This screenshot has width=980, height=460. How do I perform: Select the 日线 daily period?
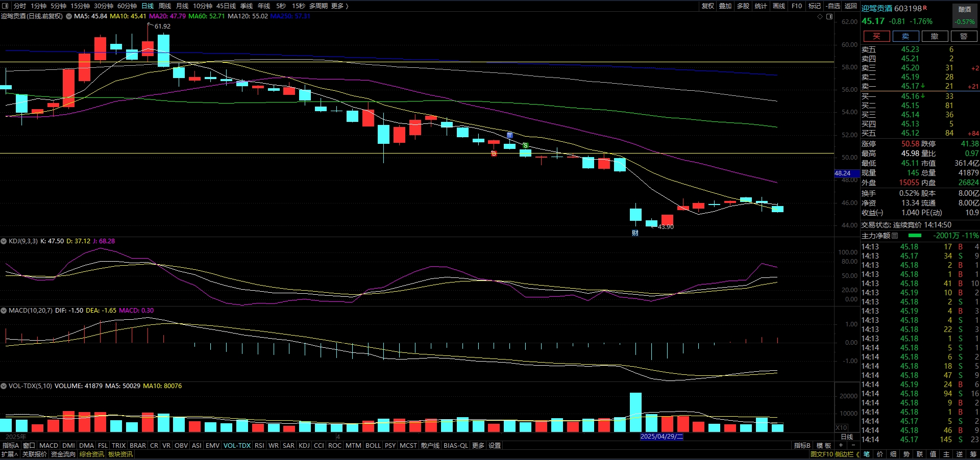pos(148,6)
